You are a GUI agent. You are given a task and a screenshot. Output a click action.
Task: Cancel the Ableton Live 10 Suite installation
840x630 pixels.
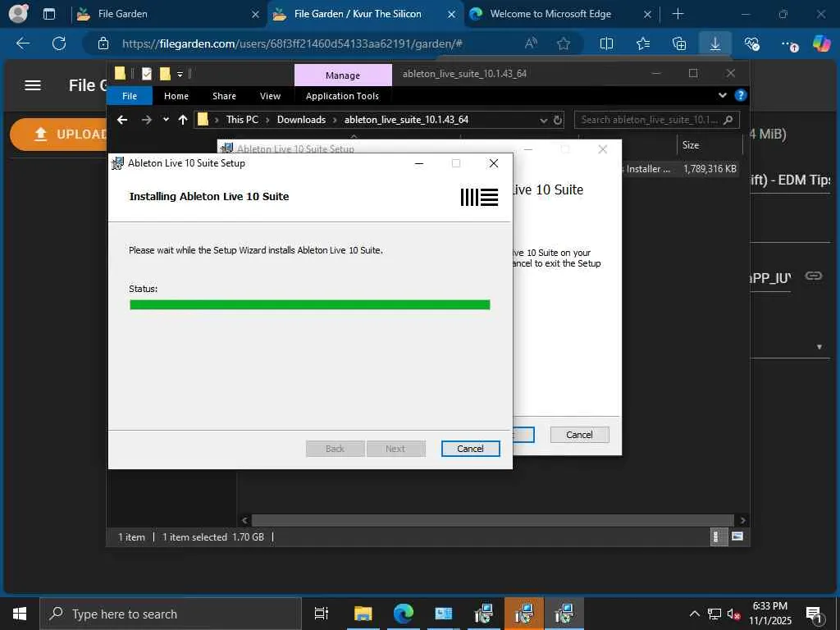point(470,449)
